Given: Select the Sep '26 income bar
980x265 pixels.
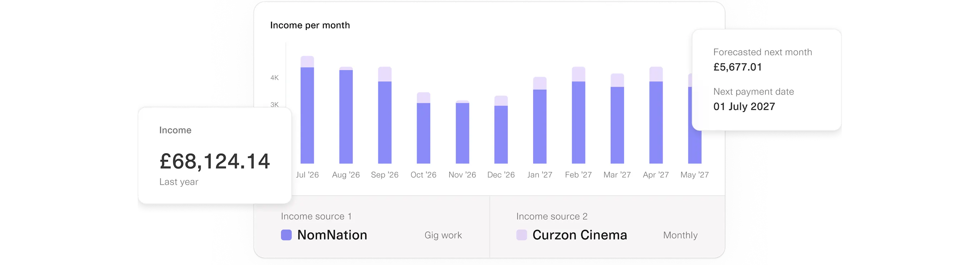Looking at the screenshot, I should tap(385, 115).
